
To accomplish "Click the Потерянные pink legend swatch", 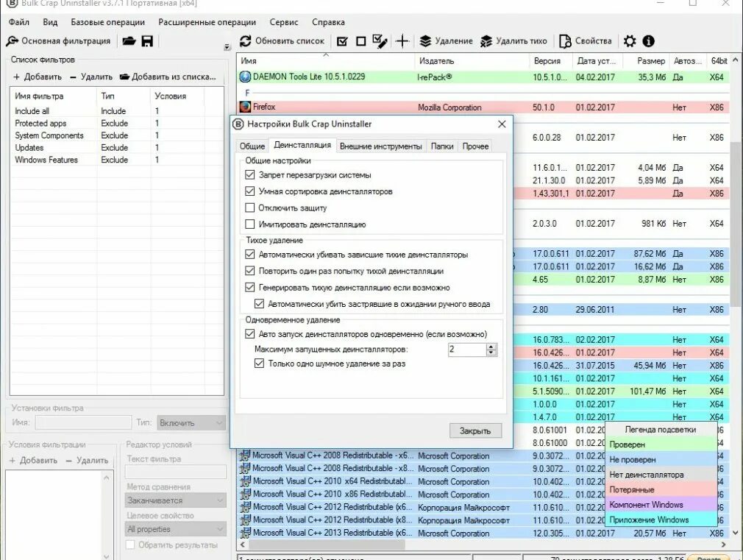I will tap(661, 490).
